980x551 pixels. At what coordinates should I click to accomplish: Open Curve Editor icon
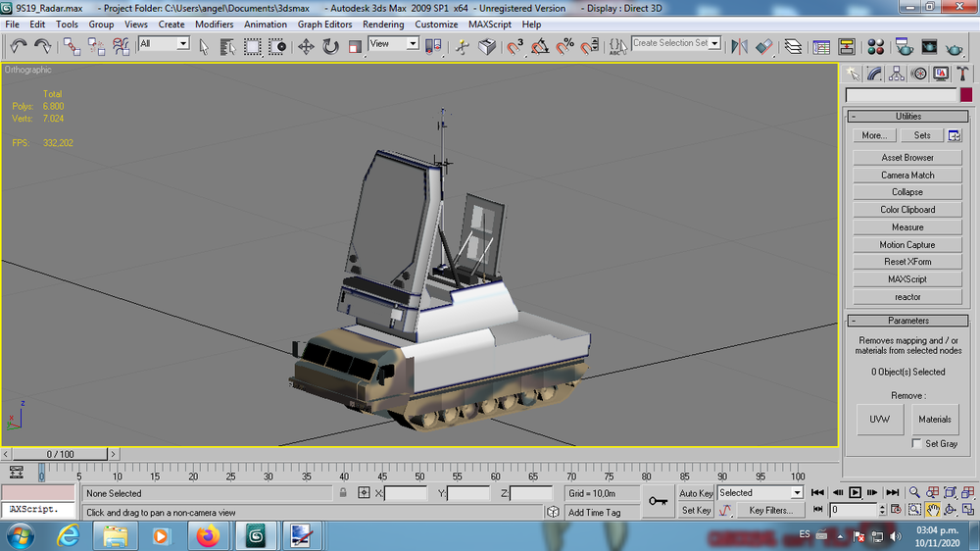[821, 47]
